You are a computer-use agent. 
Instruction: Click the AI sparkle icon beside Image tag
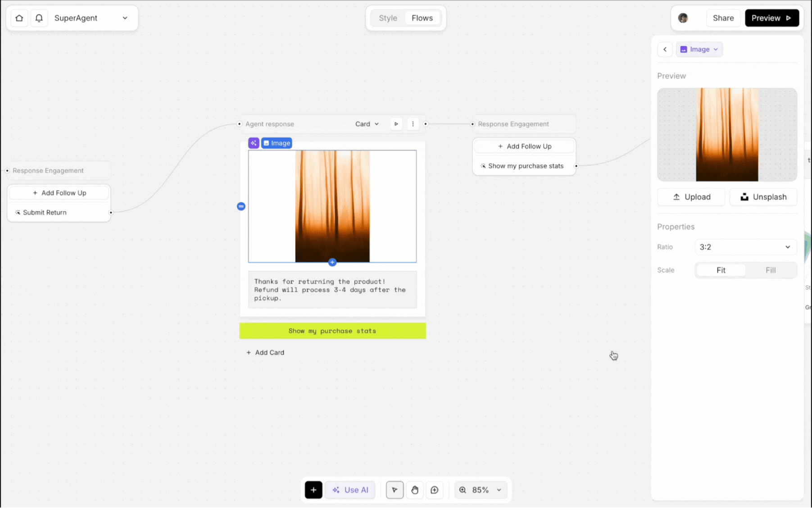(x=254, y=143)
